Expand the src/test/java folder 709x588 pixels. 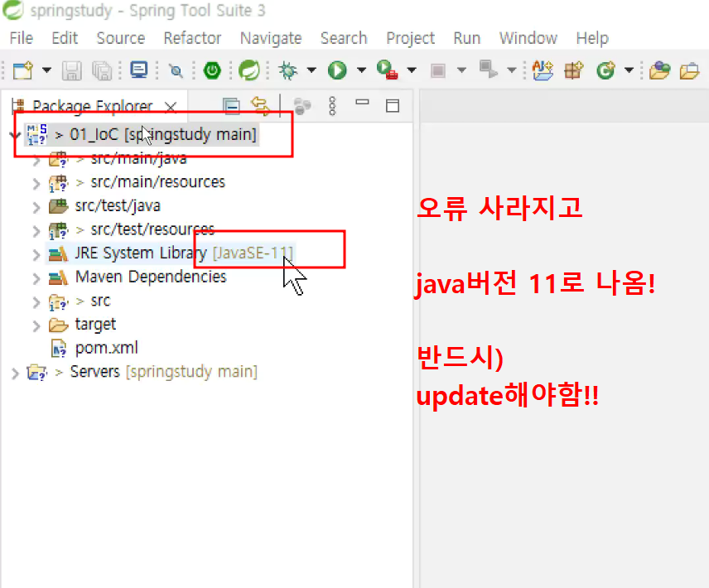(x=36, y=207)
